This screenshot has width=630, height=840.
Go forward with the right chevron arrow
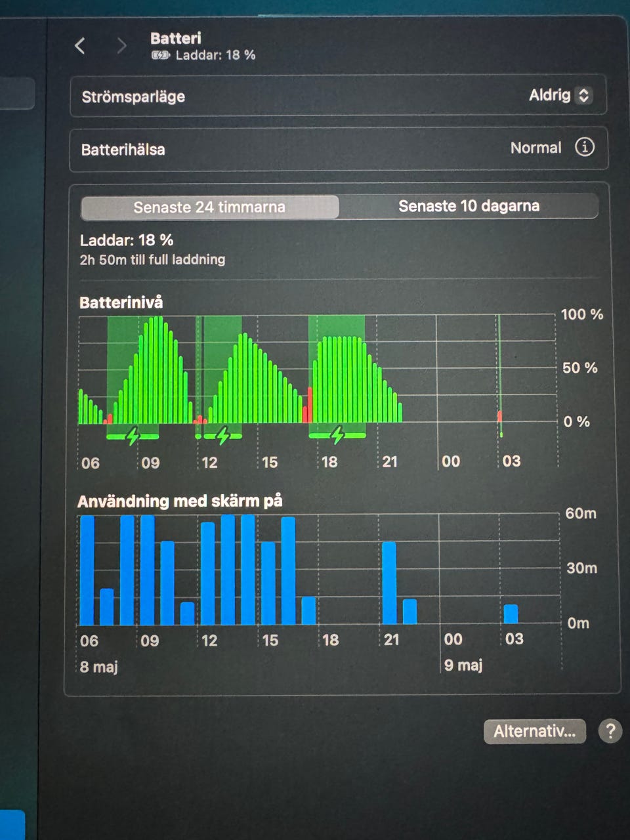pos(121,46)
